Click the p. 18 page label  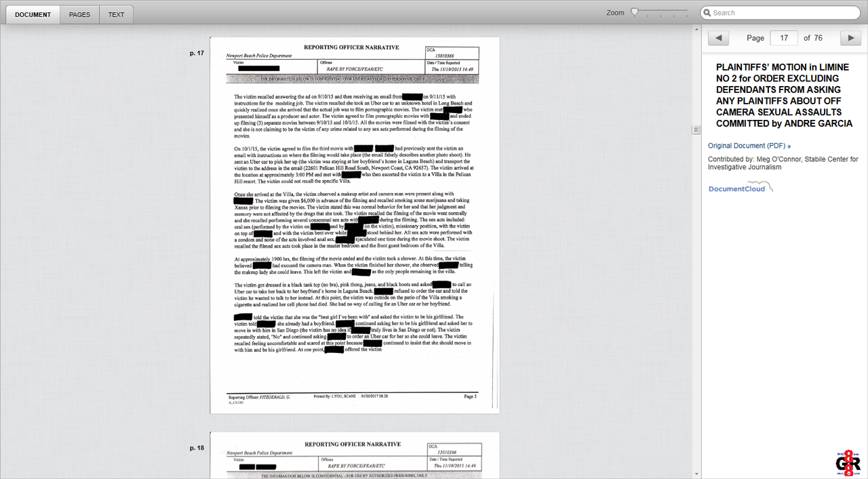point(197,448)
